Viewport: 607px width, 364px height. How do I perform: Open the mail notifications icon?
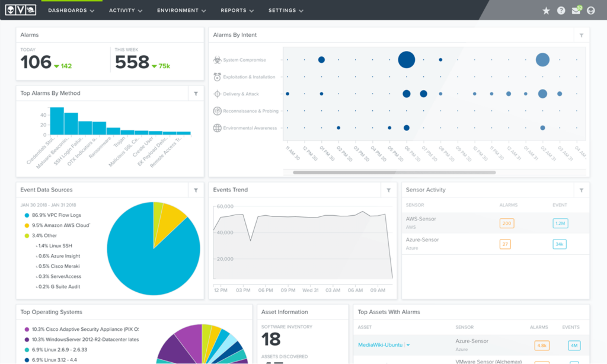(576, 11)
